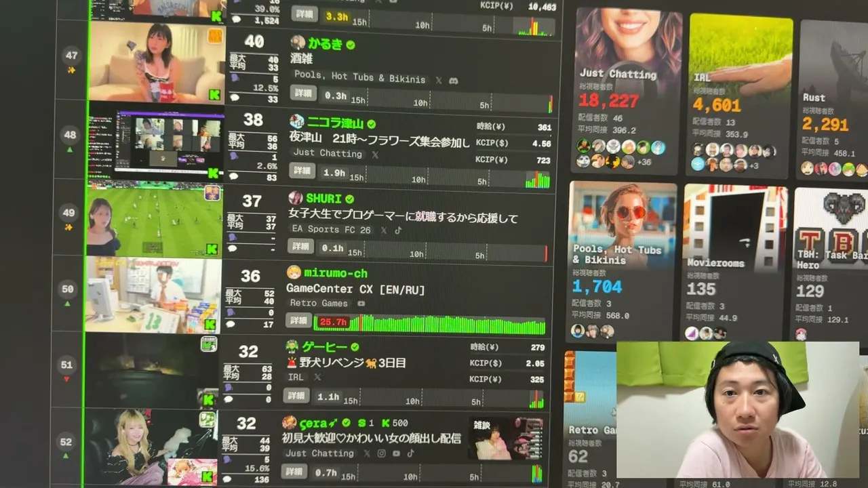Click streamer name mirumo-ch
868x488 pixels.
click(x=336, y=273)
